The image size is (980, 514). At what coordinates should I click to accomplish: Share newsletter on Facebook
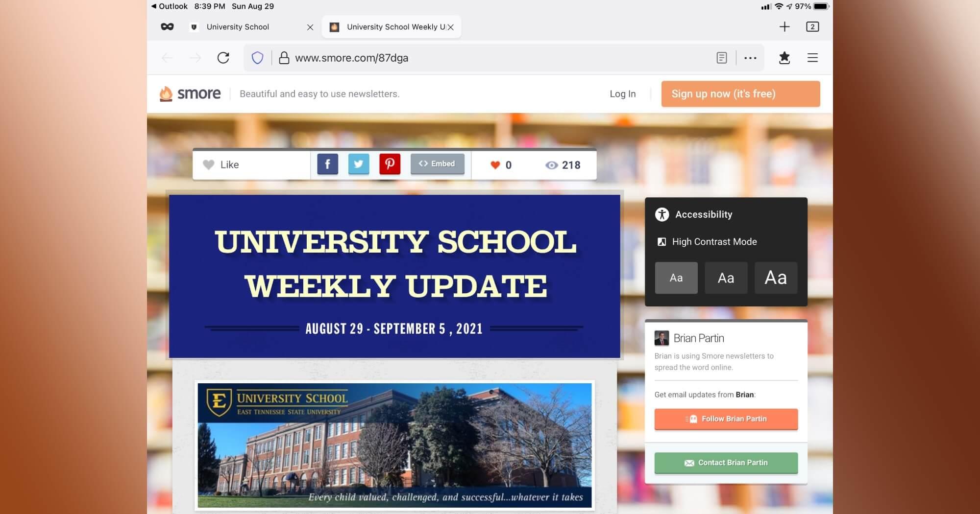pyautogui.click(x=327, y=164)
